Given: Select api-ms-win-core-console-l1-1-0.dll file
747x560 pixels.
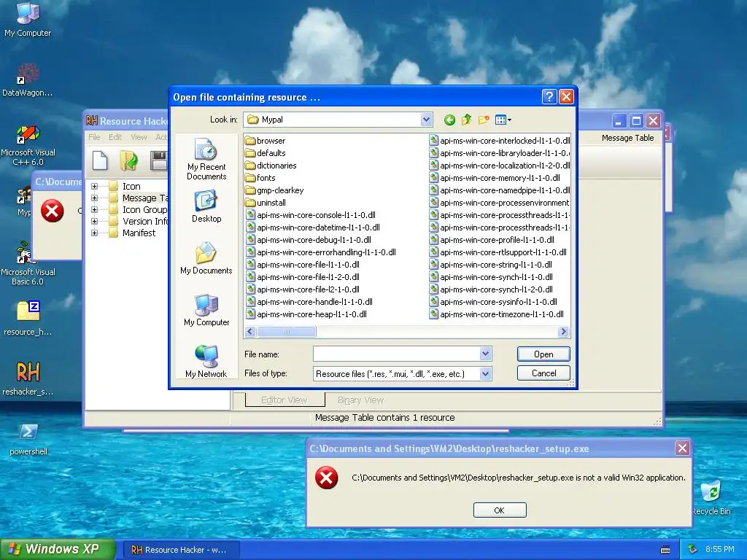Looking at the screenshot, I should click(311, 215).
